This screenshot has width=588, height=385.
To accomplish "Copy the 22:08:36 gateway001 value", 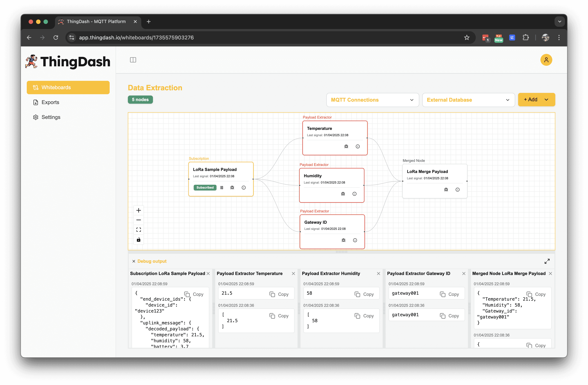I will pos(449,316).
